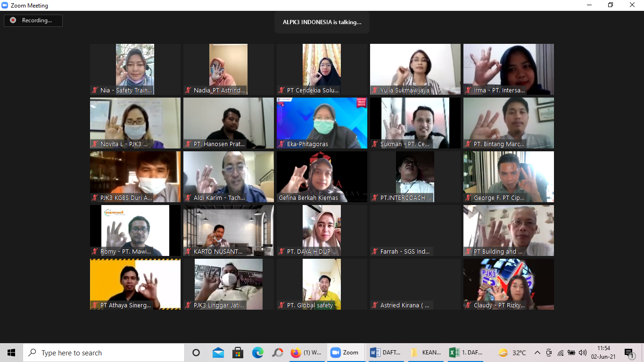
Task: Open Cortana circle icon in taskbar
Action: click(196, 353)
